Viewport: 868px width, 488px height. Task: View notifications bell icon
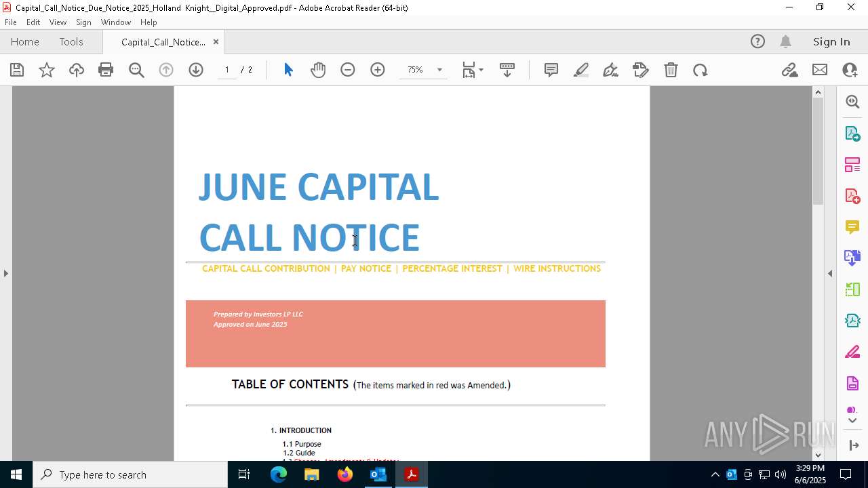[x=785, y=41]
